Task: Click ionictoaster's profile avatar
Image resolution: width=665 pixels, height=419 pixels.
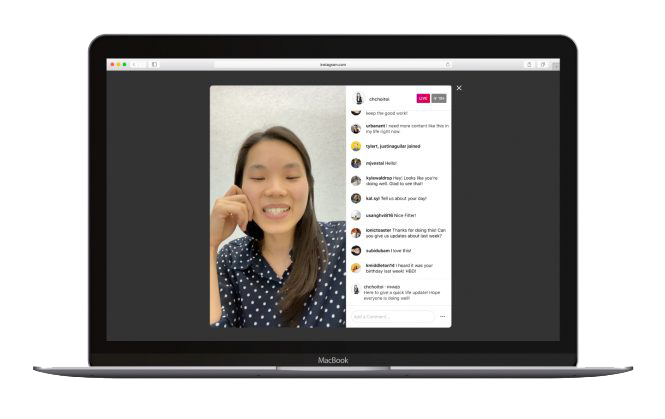Action: coord(356,233)
